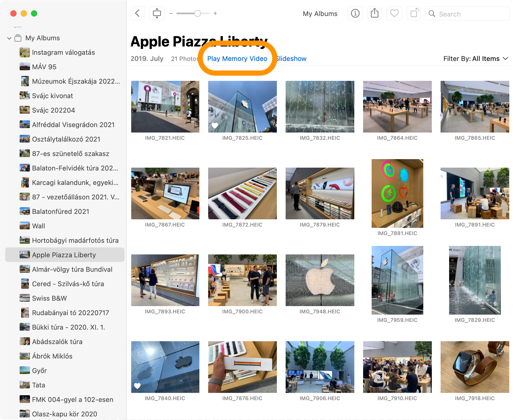Select Svájc 202204 album
516x420 pixels.
coord(65,110)
